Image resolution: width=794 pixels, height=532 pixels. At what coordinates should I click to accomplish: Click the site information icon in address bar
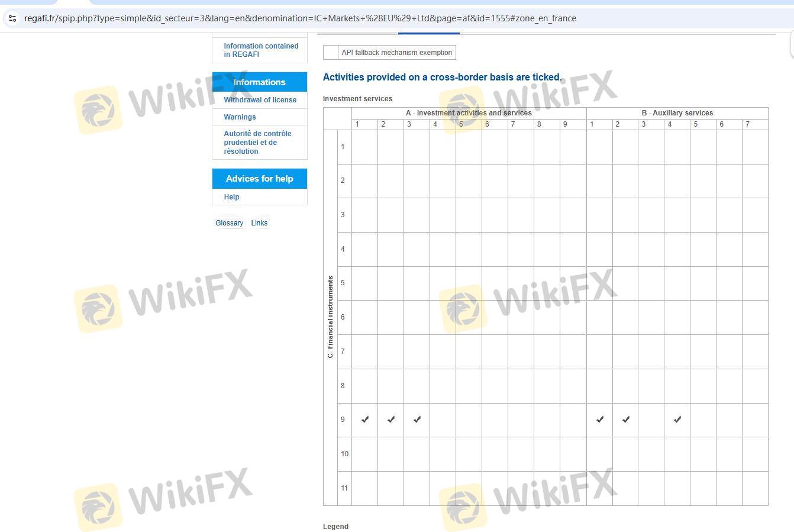(12, 18)
